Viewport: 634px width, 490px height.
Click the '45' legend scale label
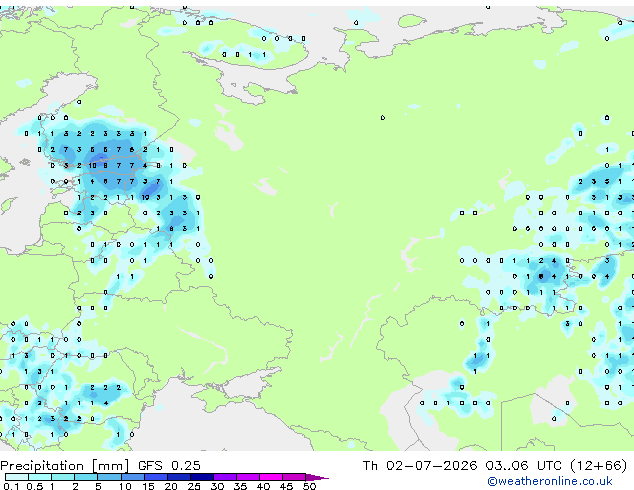286,486
